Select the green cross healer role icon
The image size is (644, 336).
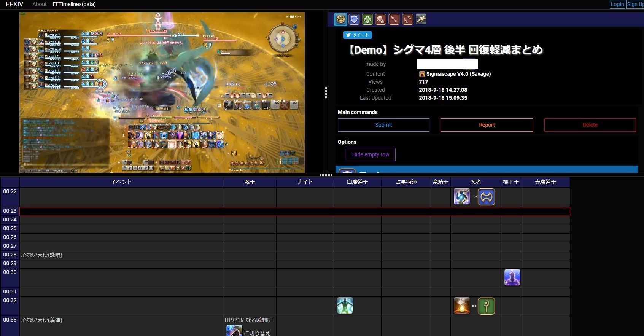pyautogui.click(x=367, y=19)
